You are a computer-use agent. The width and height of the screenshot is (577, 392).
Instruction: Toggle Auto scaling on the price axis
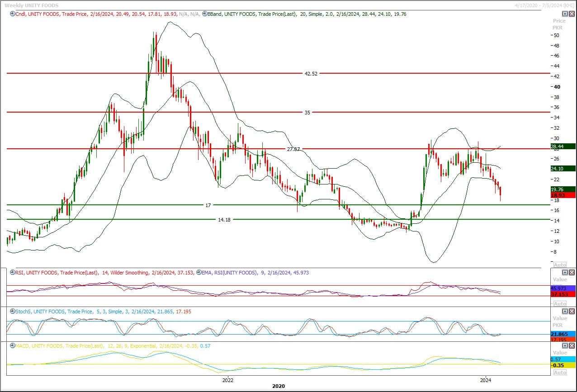point(559,265)
